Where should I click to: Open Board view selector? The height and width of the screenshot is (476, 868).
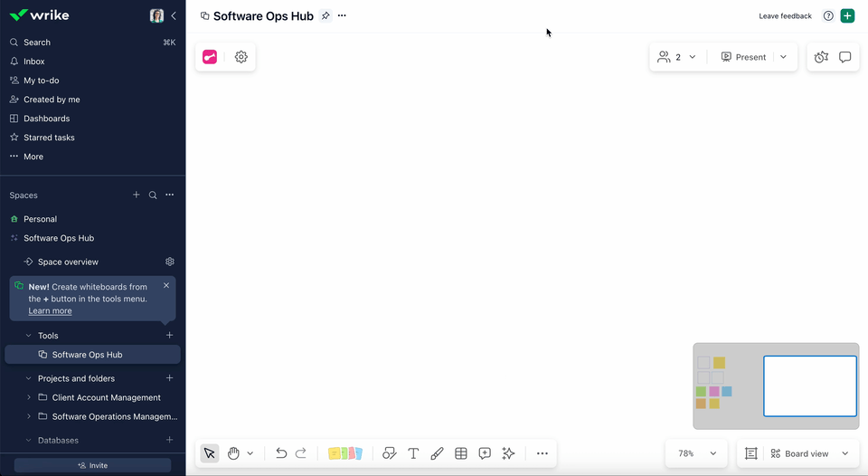pos(808,453)
